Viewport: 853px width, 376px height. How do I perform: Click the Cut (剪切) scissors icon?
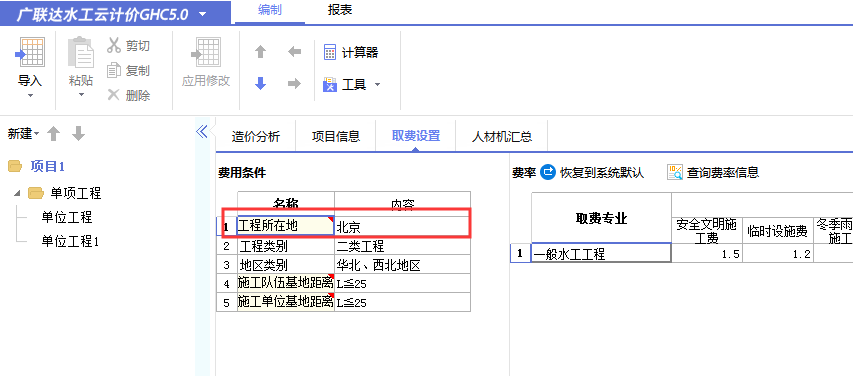click(x=114, y=45)
